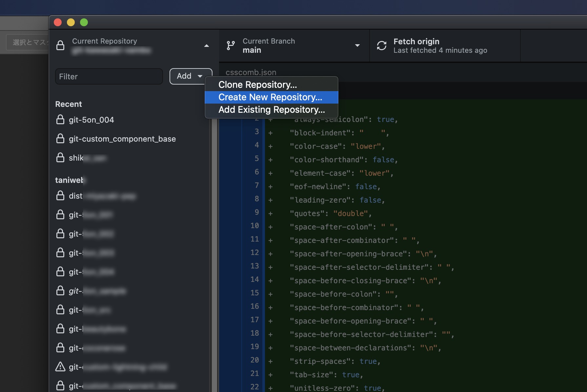587x392 pixels.
Task: Open the git-5on_004 recent repository
Action: coord(91,120)
